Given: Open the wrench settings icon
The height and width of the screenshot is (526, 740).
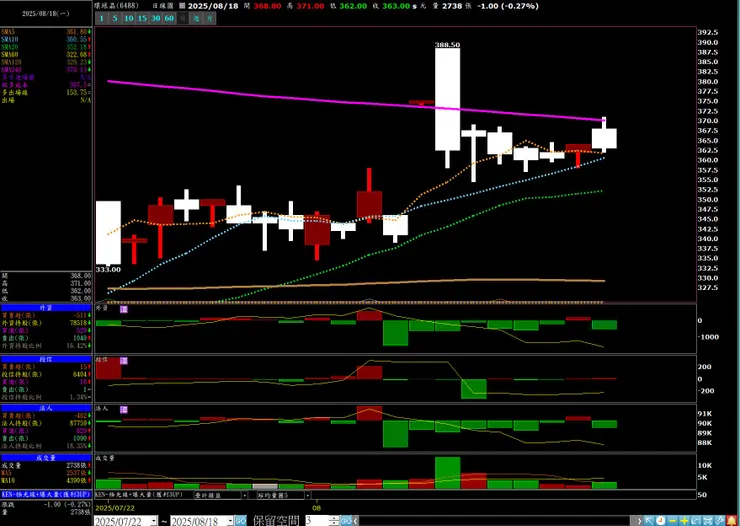Looking at the screenshot, I should 719,521.
